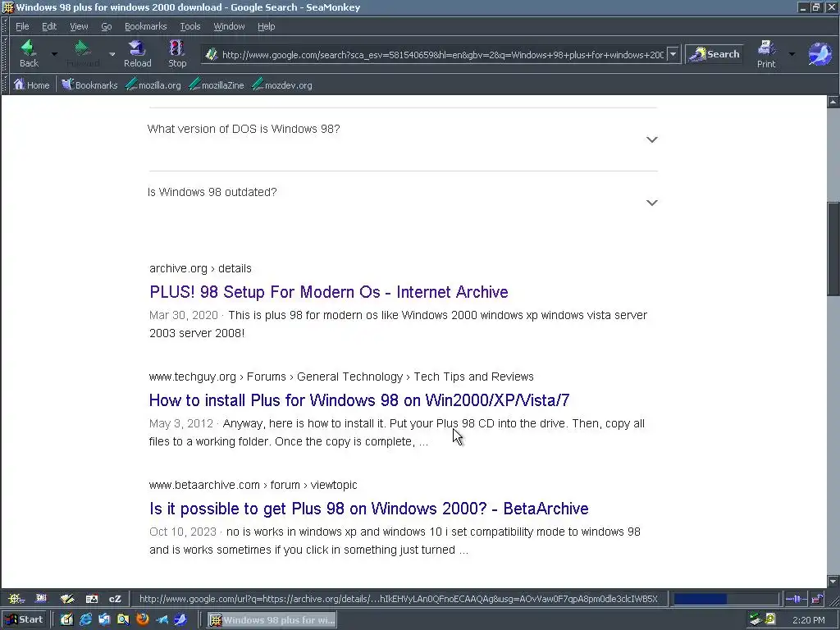Click the 'Mar 30, 2020' date text
840x630 pixels.
[x=184, y=315]
